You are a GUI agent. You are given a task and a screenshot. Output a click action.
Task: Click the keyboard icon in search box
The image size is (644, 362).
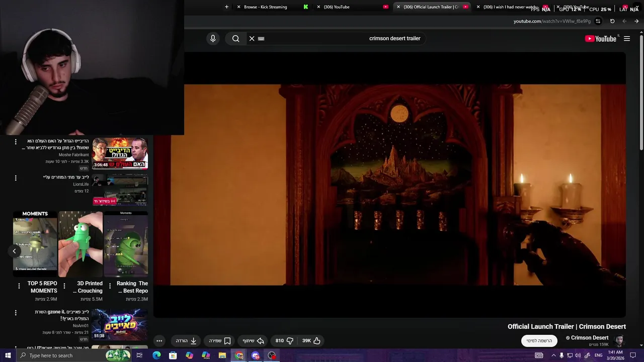point(261,38)
